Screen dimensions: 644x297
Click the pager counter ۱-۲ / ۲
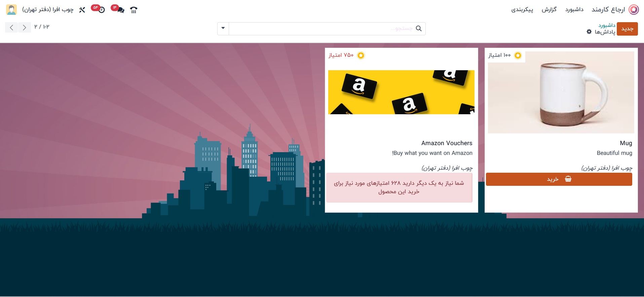point(42,27)
